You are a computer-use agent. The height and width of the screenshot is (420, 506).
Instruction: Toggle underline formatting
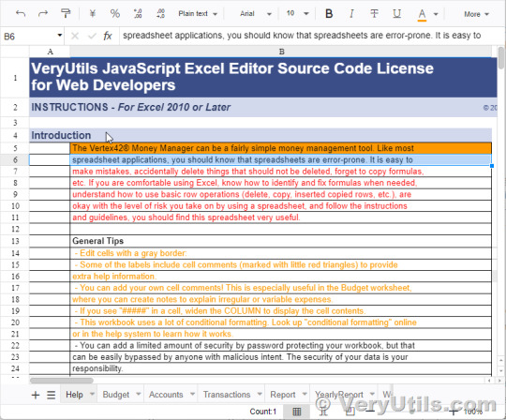[396, 13]
